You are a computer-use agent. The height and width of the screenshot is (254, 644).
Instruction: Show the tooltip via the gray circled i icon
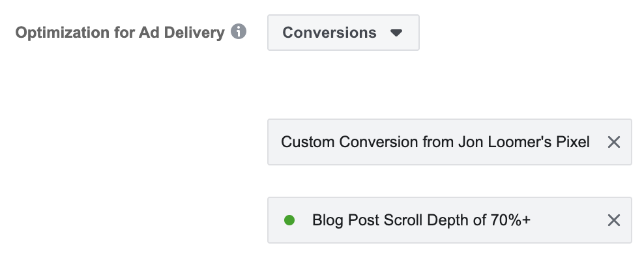238,32
